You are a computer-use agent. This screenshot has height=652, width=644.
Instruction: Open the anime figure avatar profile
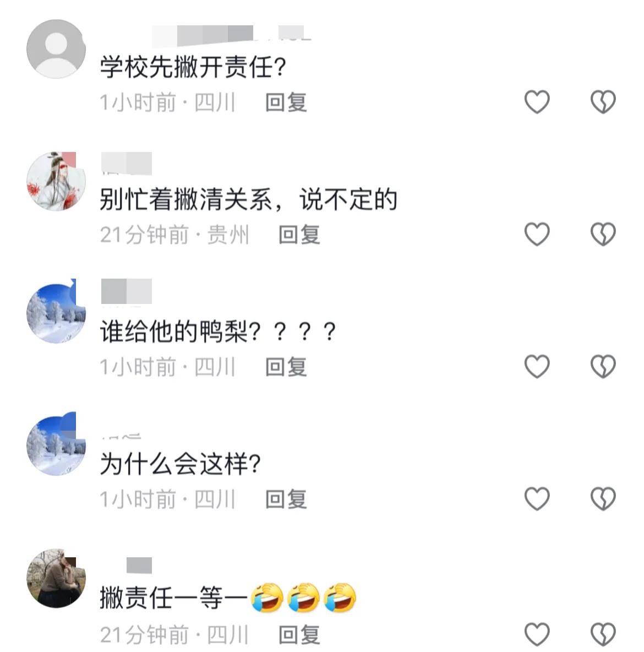tap(56, 181)
